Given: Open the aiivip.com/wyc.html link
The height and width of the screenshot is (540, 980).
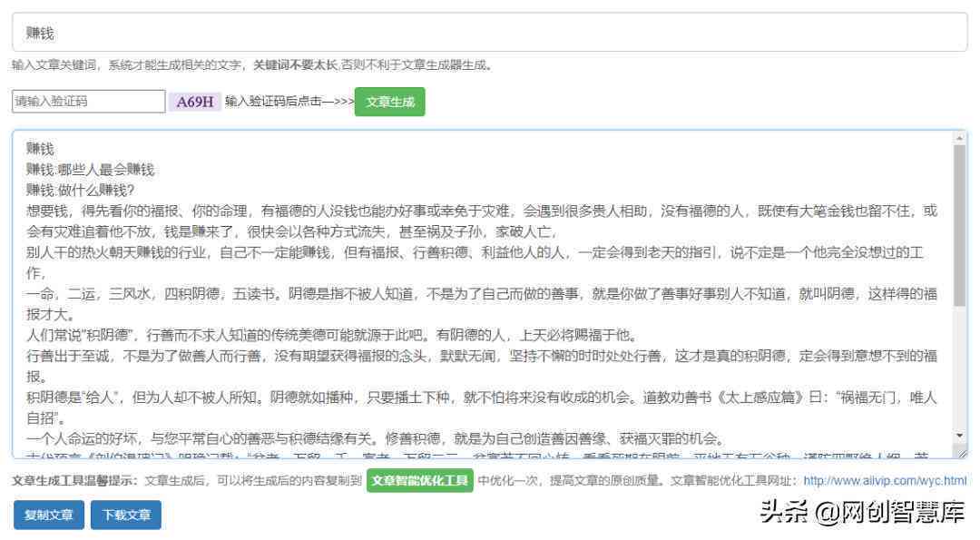Looking at the screenshot, I should click(885, 481).
